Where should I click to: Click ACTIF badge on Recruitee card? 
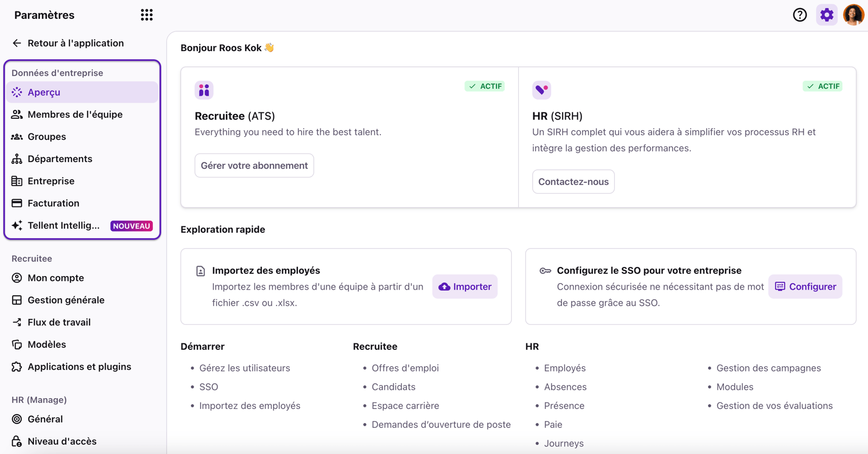pyautogui.click(x=485, y=86)
